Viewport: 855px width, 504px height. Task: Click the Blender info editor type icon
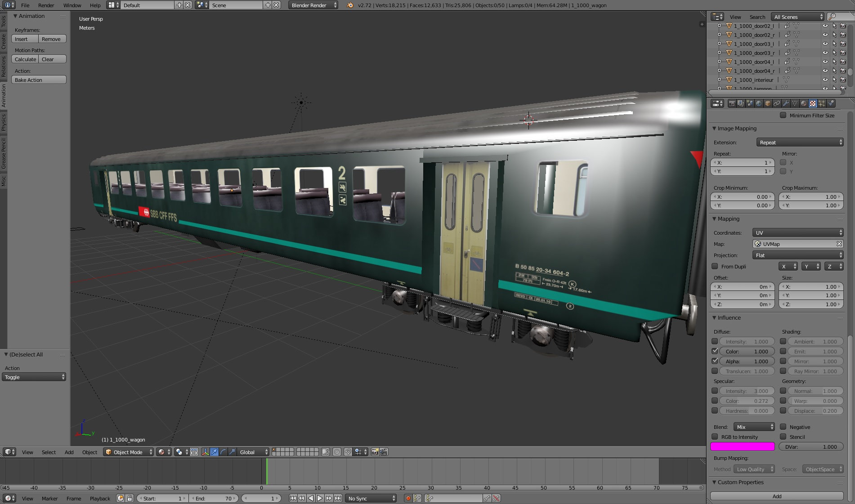click(x=9, y=5)
